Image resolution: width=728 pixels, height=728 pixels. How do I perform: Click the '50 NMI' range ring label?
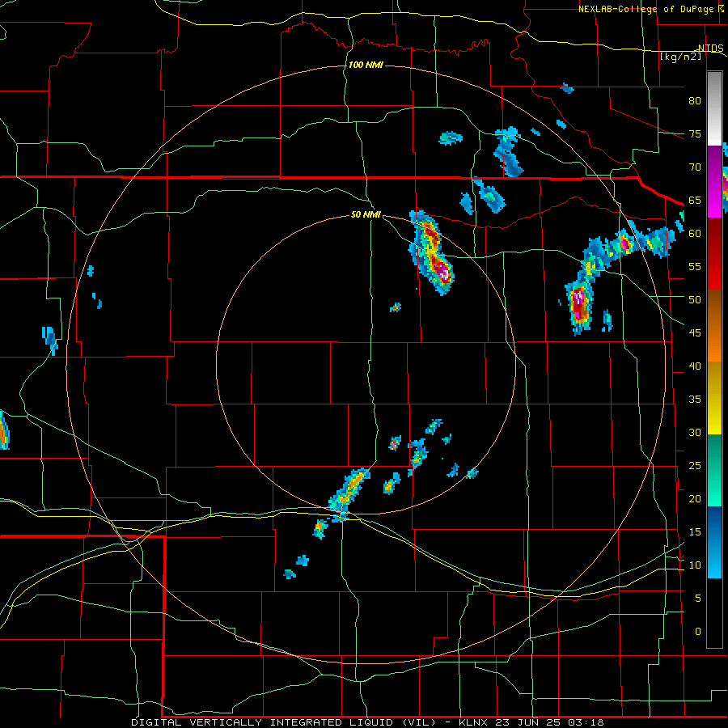tap(366, 214)
